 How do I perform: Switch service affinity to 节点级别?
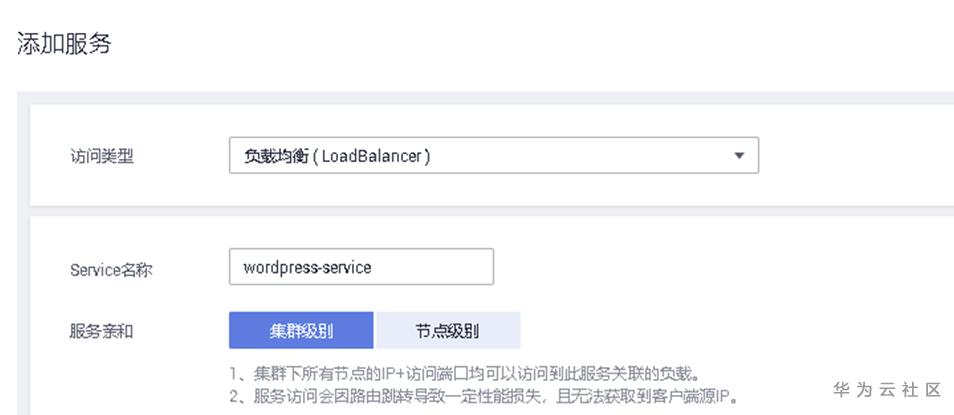(x=447, y=330)
